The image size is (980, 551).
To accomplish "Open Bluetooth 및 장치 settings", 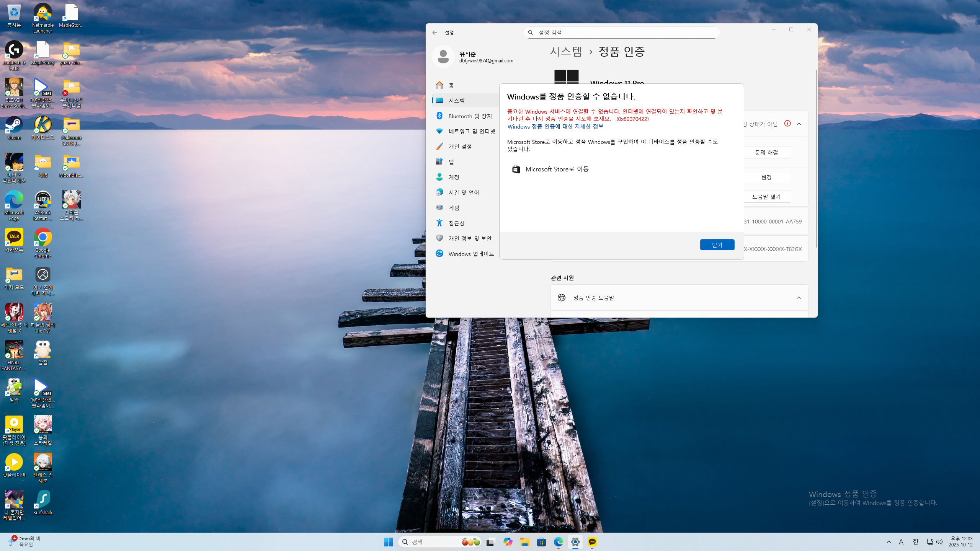I will pyautogui.click(x=465, y=116).
